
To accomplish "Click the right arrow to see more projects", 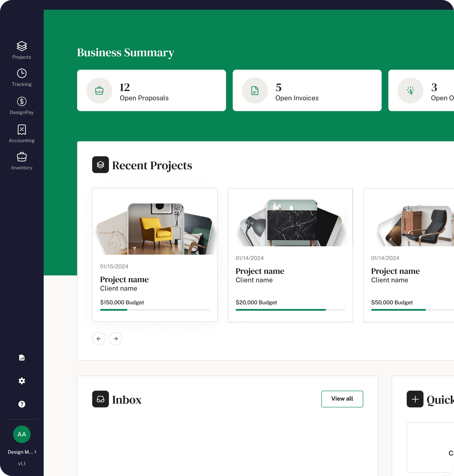I will [x=115, y=339].
